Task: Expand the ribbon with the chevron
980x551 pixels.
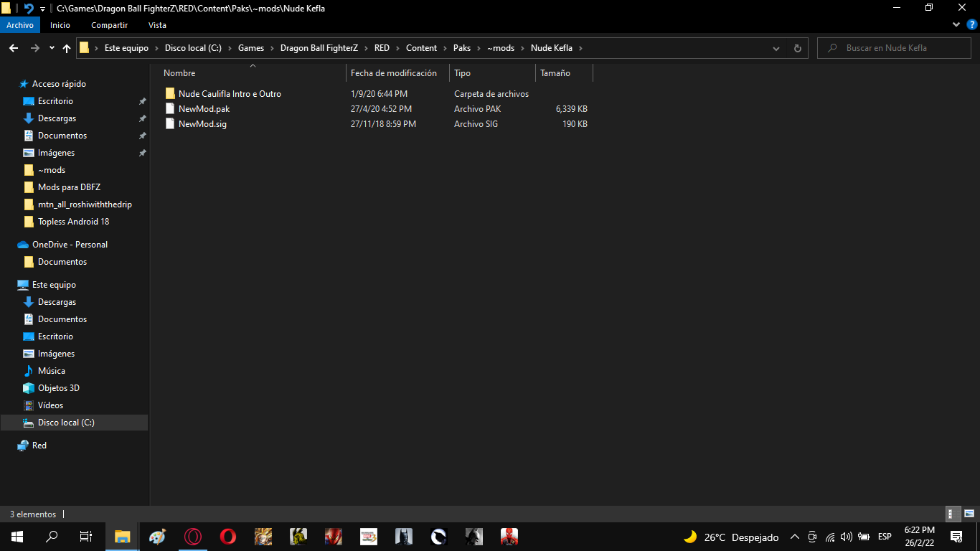Action: click(x=956, y=24)
